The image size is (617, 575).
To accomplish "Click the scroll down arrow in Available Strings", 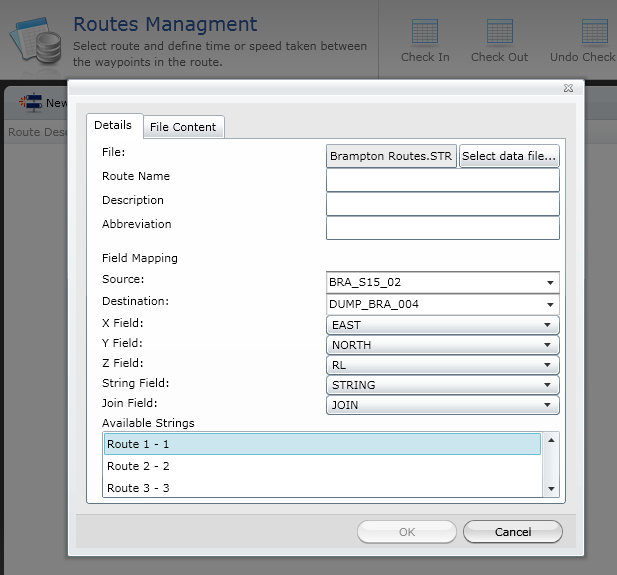I will [550, 488].
